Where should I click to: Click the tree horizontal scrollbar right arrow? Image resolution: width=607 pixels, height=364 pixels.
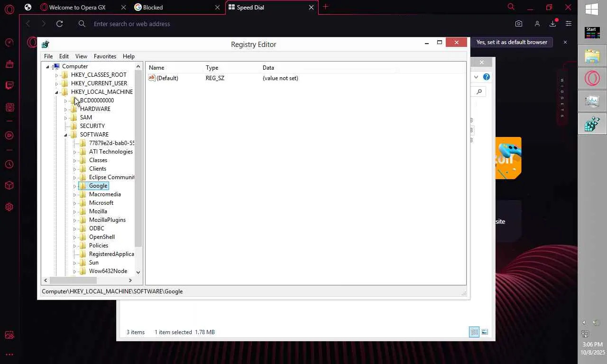click(130, 281)
